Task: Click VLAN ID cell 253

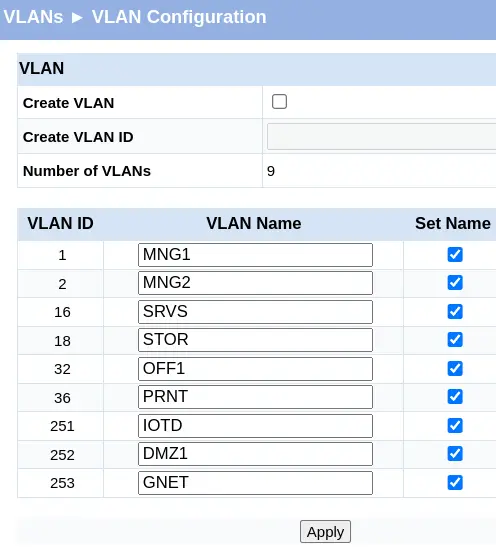Action: tap(62, 483)
